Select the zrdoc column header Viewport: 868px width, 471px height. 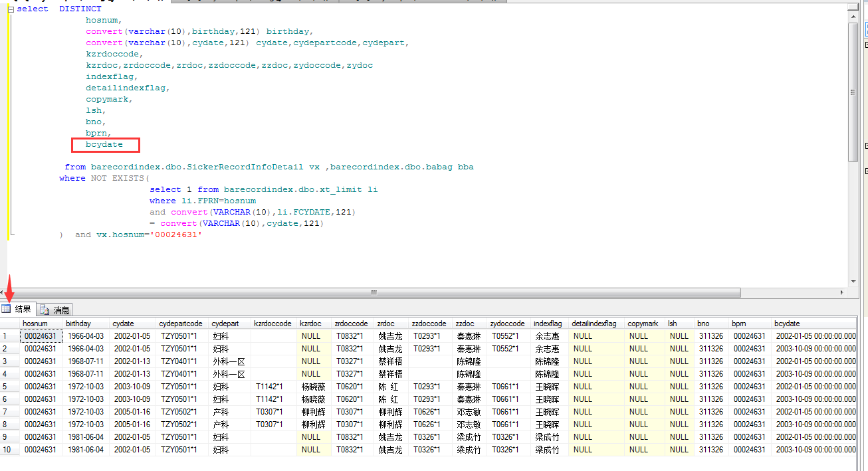pos(391,324)
